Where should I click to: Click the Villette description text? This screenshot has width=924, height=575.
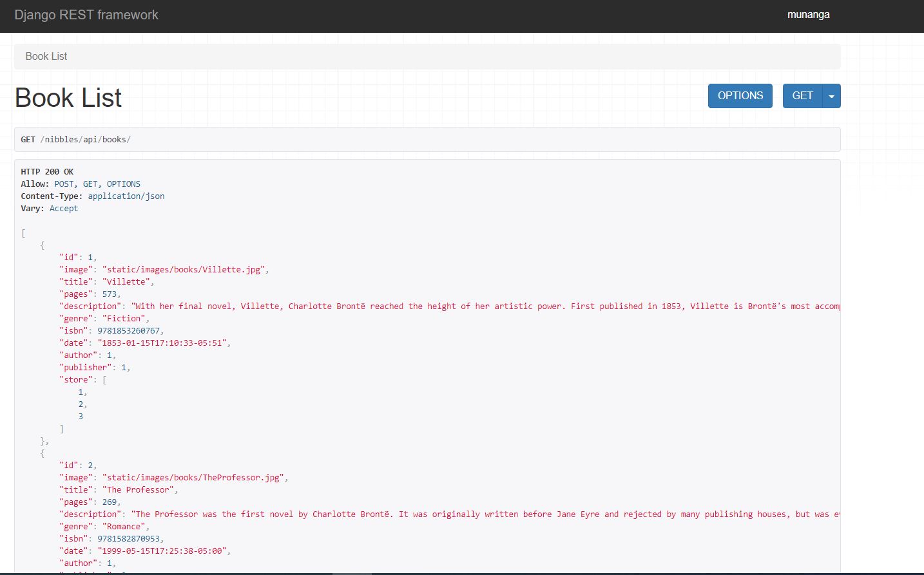[x=485, y=306]
